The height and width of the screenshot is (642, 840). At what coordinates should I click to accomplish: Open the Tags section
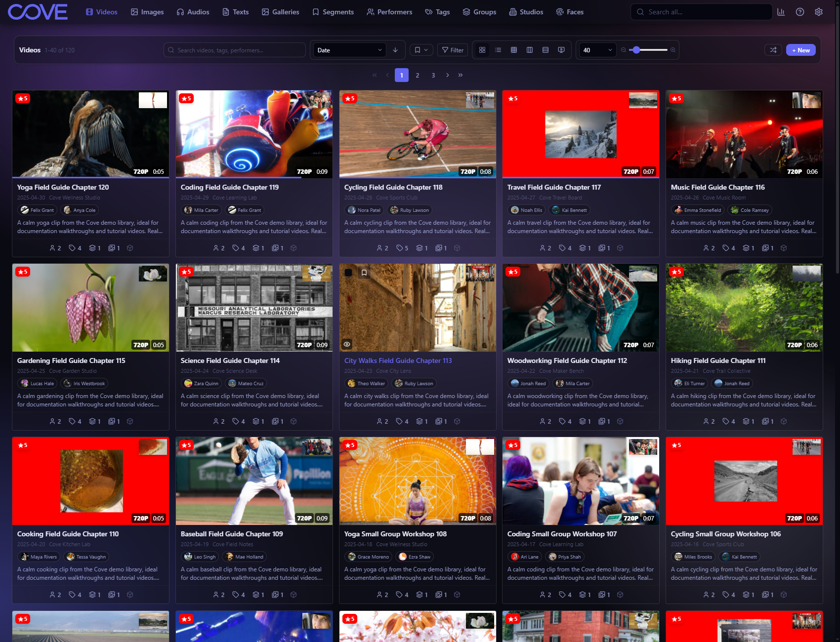tap(438, 12)
